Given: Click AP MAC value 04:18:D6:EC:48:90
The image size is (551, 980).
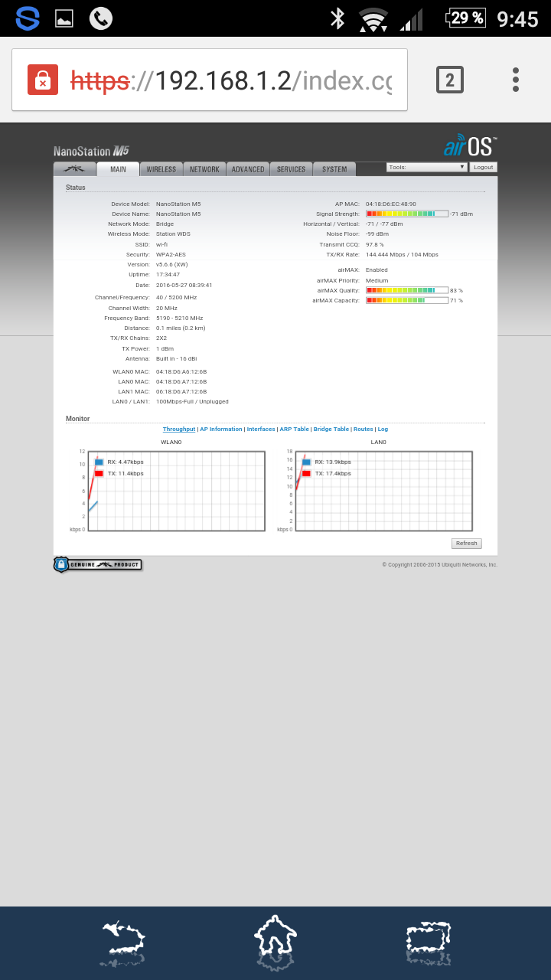Looking at the screenshot, I should click(x=391, y=204).
